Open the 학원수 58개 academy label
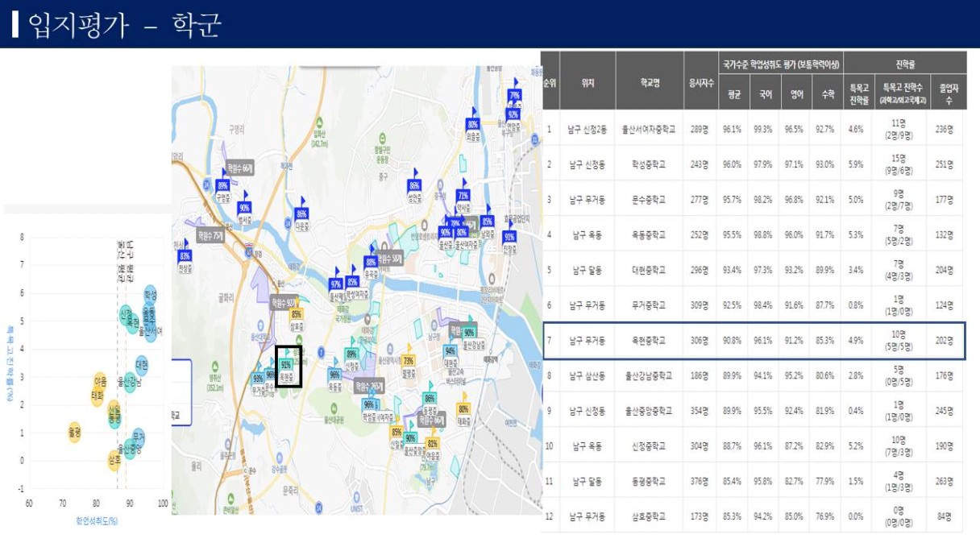The image size is (980, 551). click(390, 259)
